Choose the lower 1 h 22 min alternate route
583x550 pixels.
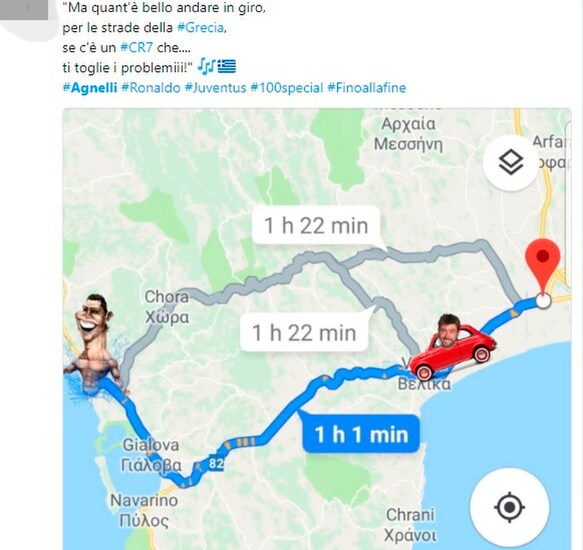(x=304, y=332)
